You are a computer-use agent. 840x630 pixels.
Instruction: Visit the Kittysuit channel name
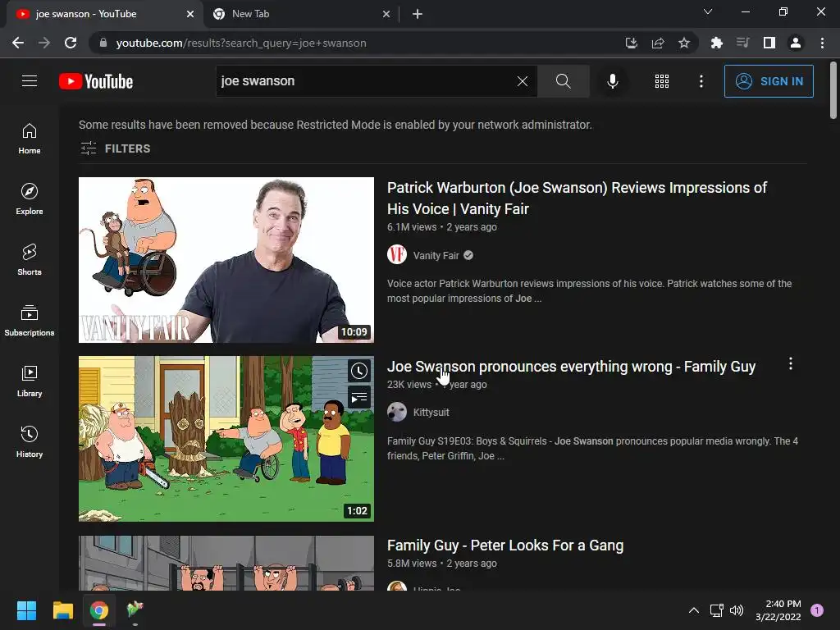tap(431, 413)
